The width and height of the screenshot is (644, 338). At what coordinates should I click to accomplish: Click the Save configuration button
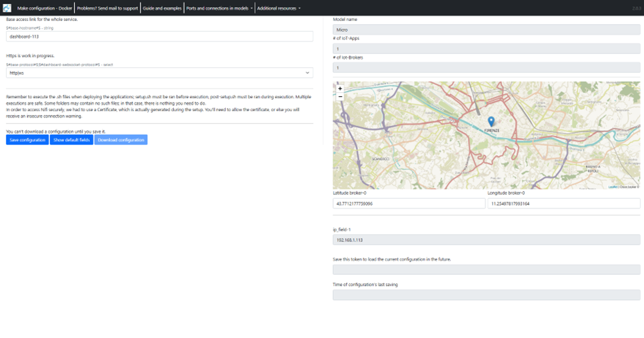[27, 140]
